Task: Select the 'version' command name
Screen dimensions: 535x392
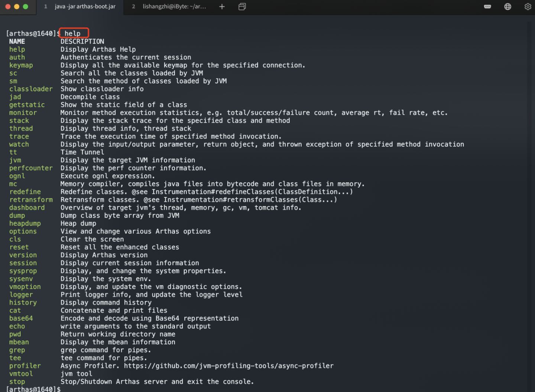Action: pyautogui.click(x=23, y=255)
